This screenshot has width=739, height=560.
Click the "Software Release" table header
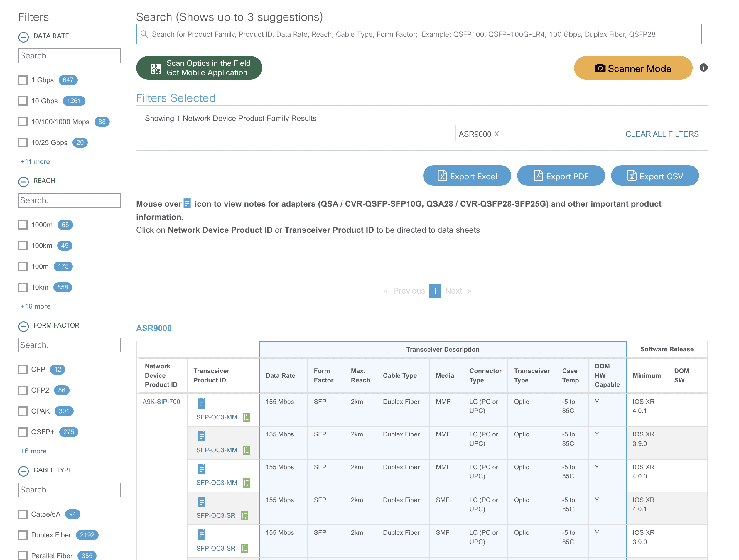click(x=667, y=349)
